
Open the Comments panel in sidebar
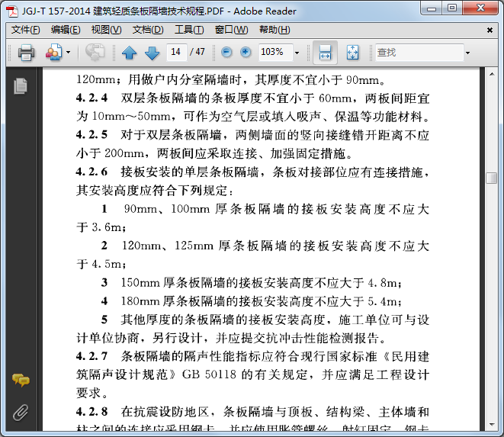[x=21, y=380]
